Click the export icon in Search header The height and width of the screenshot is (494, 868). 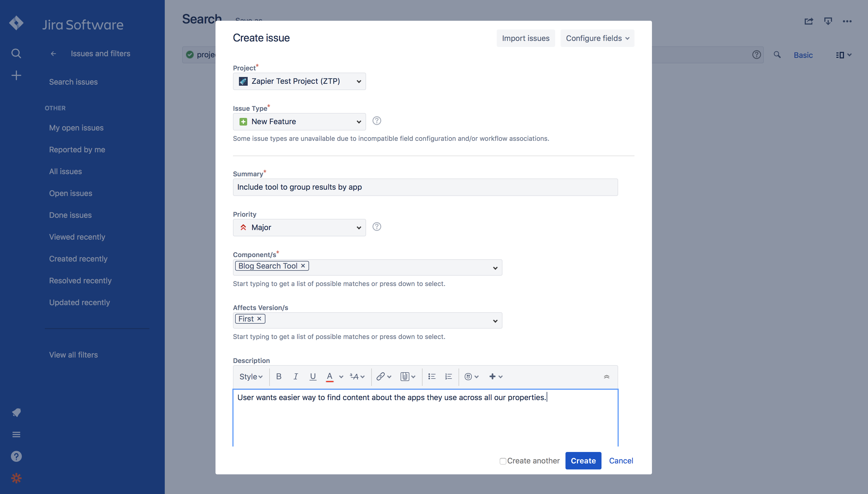coord(828,21)
